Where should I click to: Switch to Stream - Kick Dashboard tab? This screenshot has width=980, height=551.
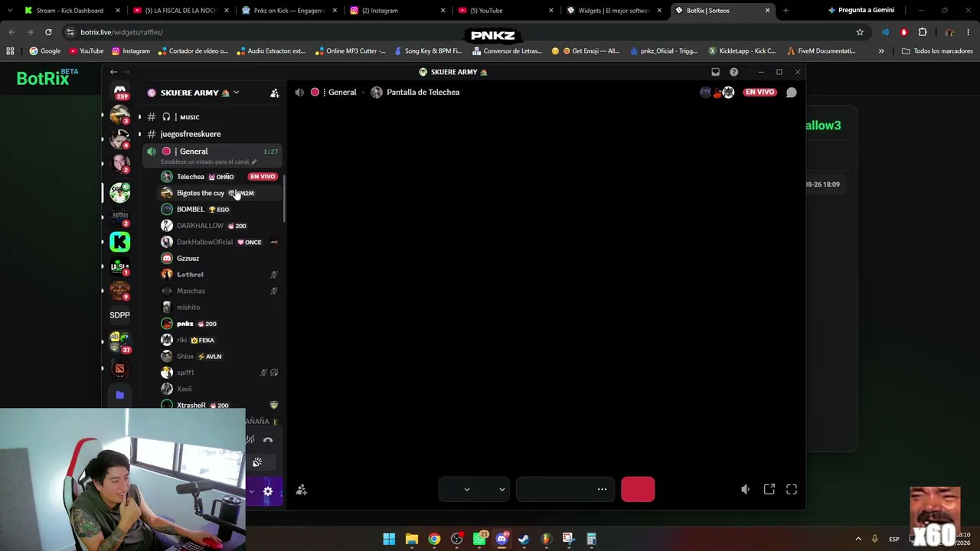click(73, 11)
